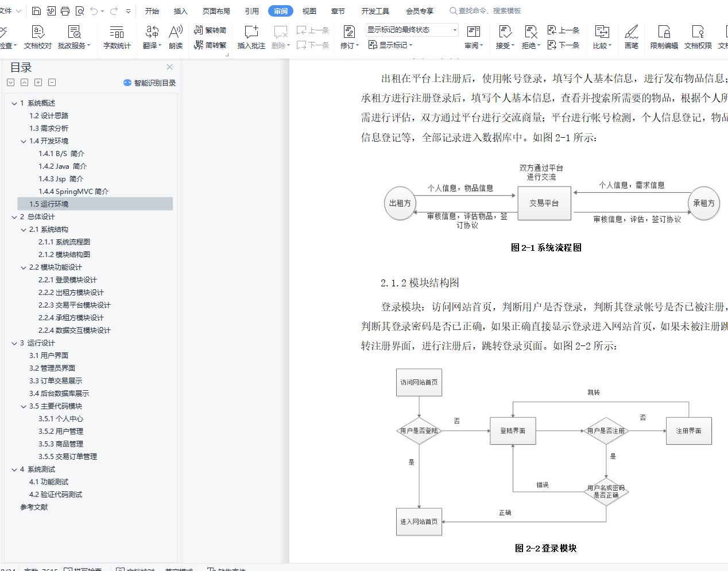Viewport: 728px width, 571px height.
Task: Open Print Preview from quick access toolbar
Action: click(80, 11)
